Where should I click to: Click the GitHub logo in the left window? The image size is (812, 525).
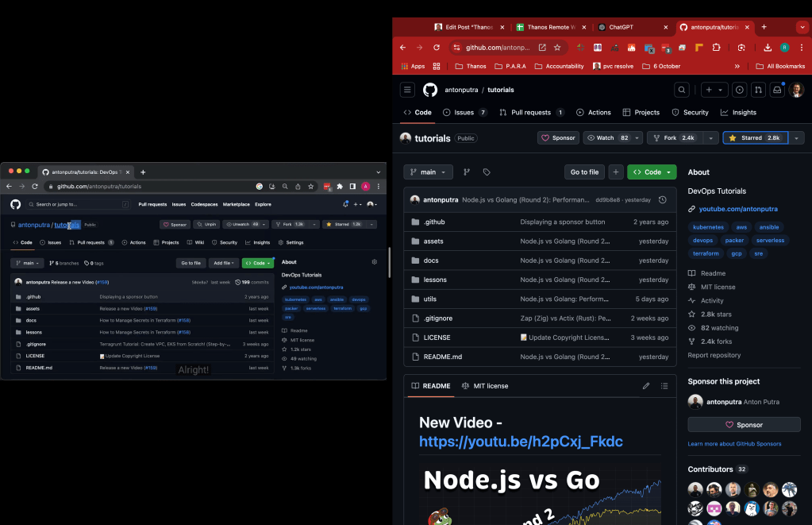[16, 204]
